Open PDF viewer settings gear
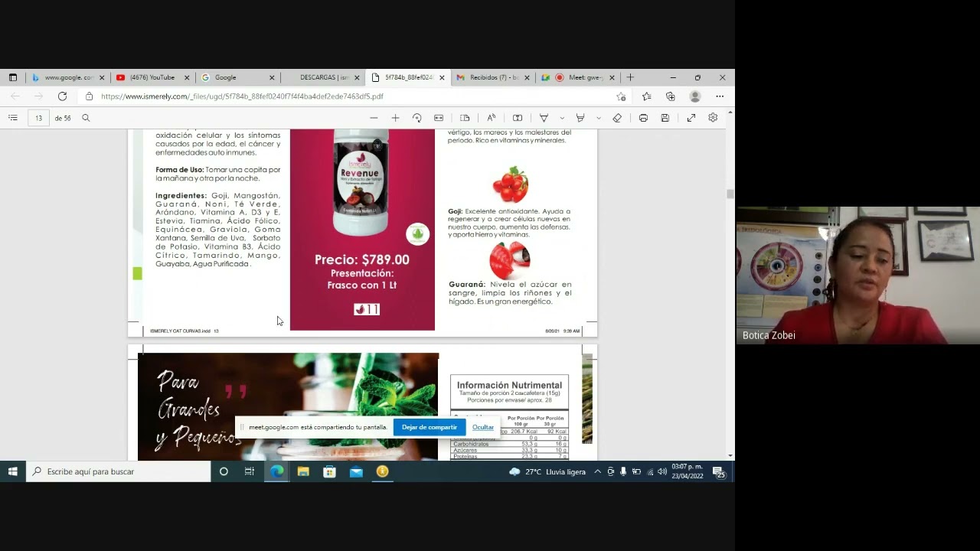 point(713,118)
